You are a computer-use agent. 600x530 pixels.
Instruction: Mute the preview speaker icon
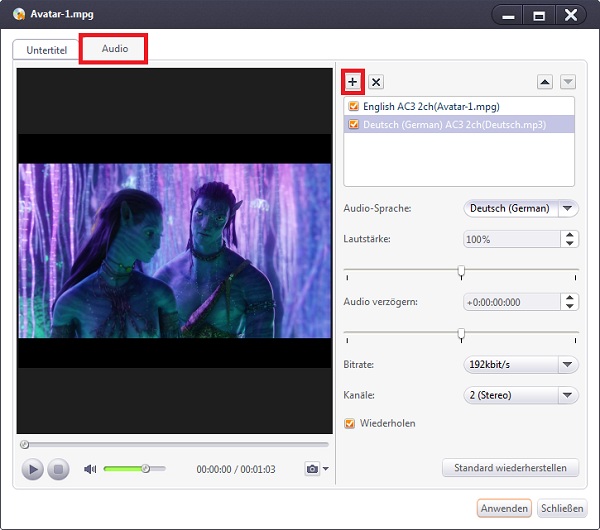[x=90, y=469]
